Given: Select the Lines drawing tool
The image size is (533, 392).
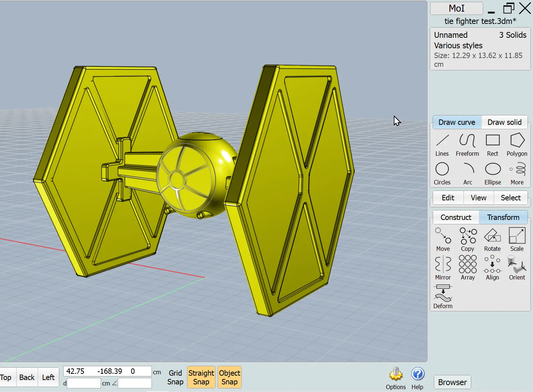Looking at the screenshot, I should click(x=442, y=144).
